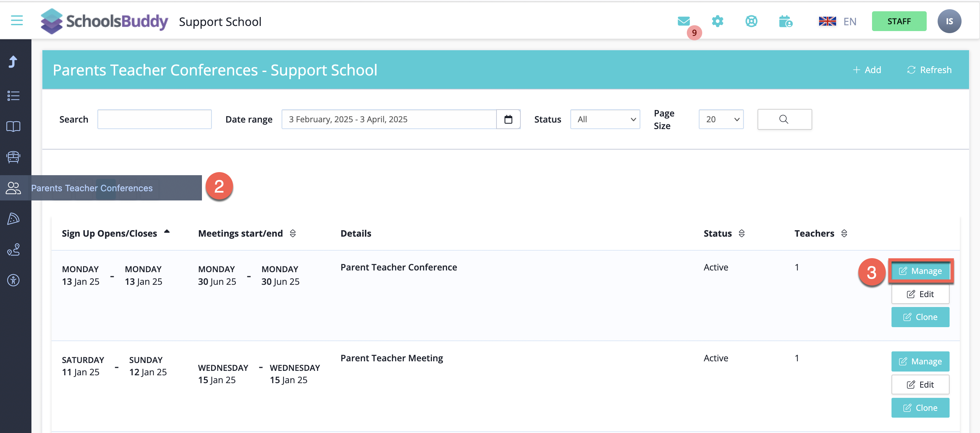Sort by Status column
The width and height of the screenshot is (980, 433).
tap(724, 234)
